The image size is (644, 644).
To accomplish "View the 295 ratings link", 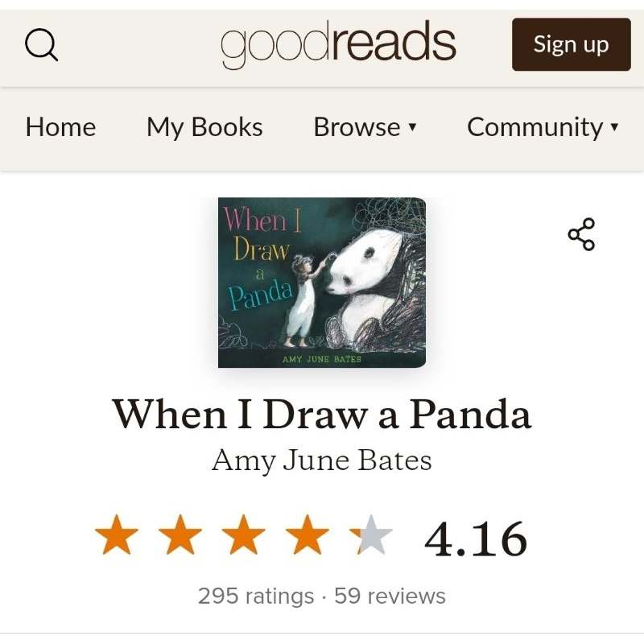I will click(x=255, y=597).
